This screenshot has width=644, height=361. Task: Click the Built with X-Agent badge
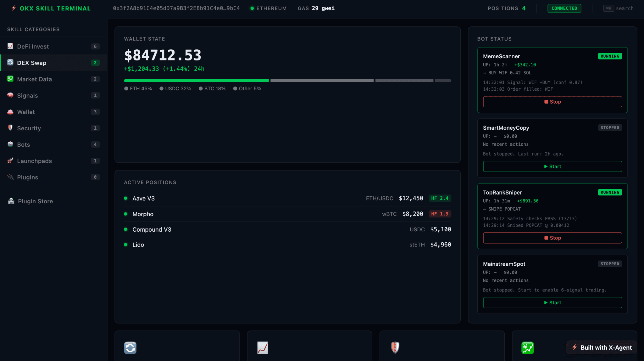point(602,347)
